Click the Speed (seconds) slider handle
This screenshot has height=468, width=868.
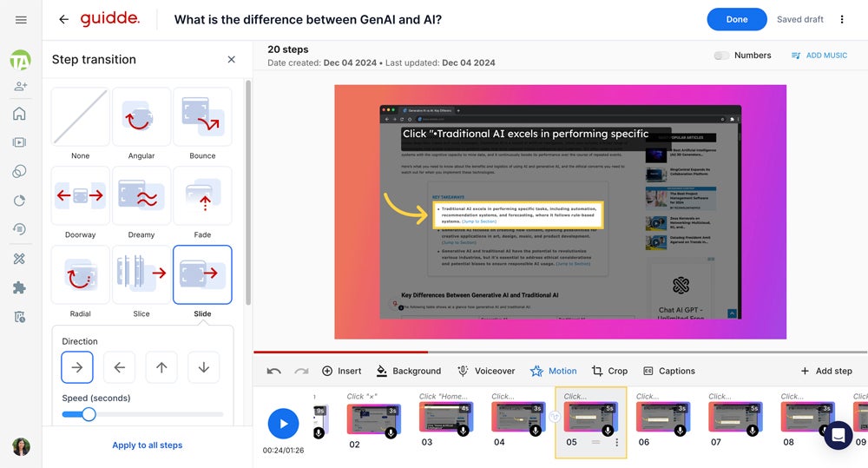point(89,414)
